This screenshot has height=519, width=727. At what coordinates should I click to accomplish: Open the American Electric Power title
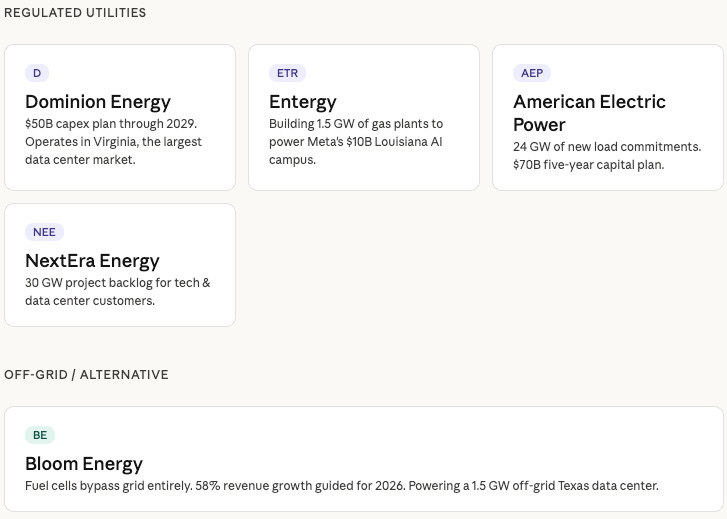click(x=589, y=113)
